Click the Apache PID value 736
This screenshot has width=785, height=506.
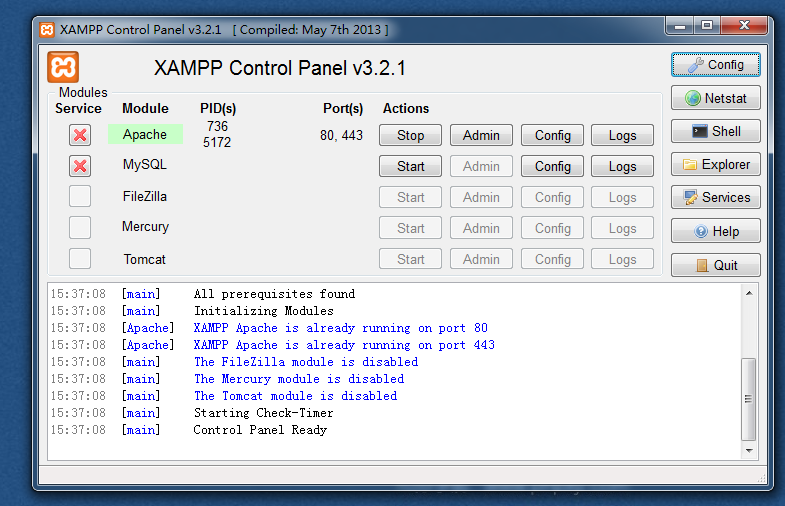pyautogui.click(x=217, y=126)
